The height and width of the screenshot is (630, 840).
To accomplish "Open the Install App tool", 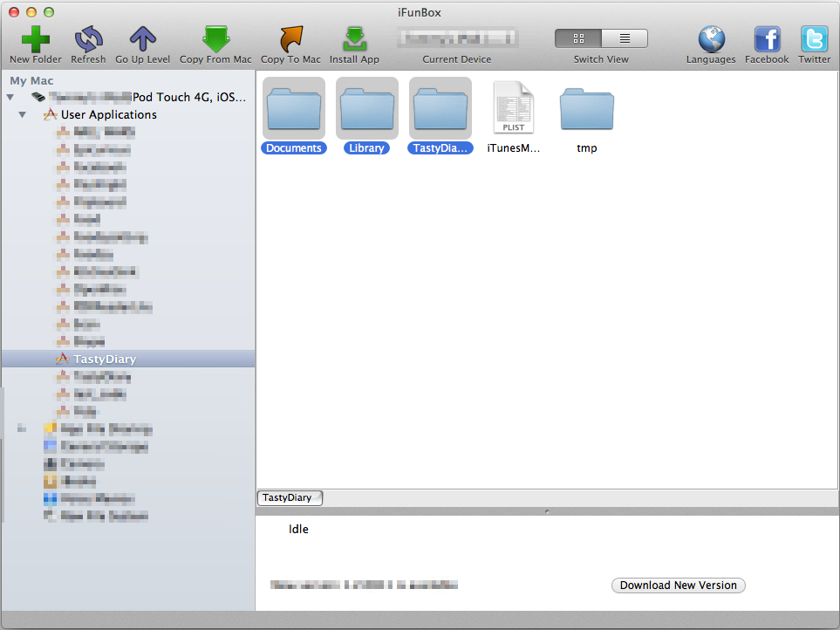I will [x=354, y=40].
